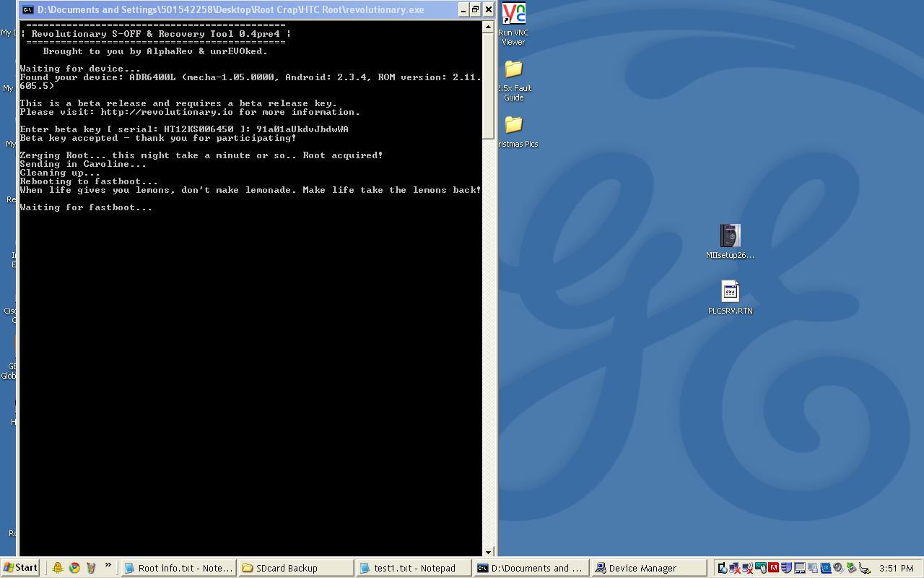Switch to Root info.txt Notepad window
Viewport: 924px width, 578px height.
[x=178, y=568]
